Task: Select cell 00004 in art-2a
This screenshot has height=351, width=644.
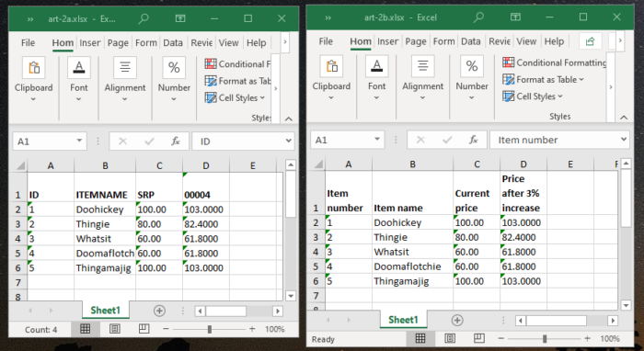Action: point(206,187)
